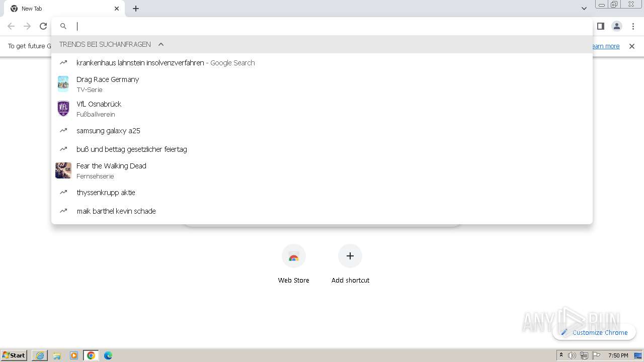Reload the page with the refresh icon
The width and height of the screenshot is (644, 362).
[x=43, y=26]
